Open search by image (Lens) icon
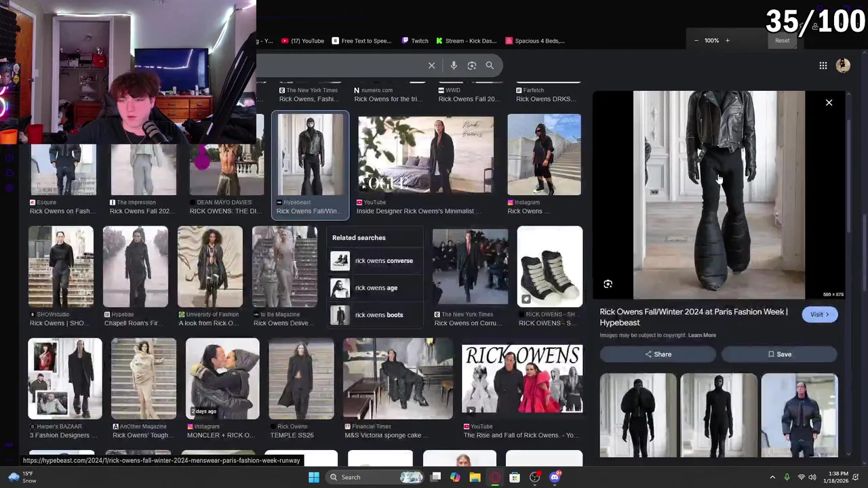The width and height of the screenshot is (868, 488). pos(472,66)
